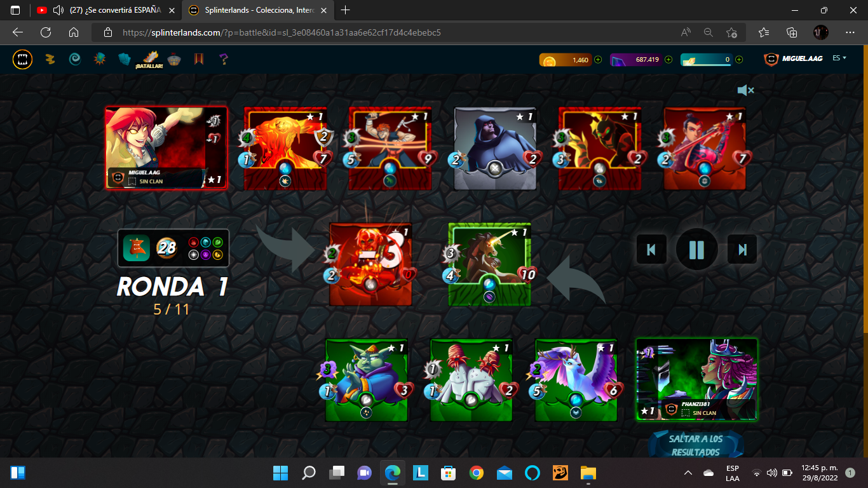Show hidden system tray icons
This screenshot has height=488, width=868.
point(688,473)
